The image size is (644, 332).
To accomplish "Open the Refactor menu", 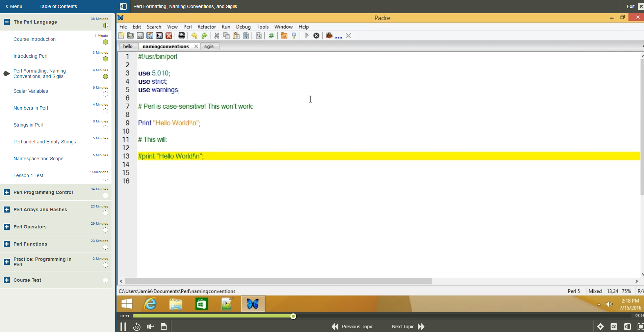I will pos(206,27).
